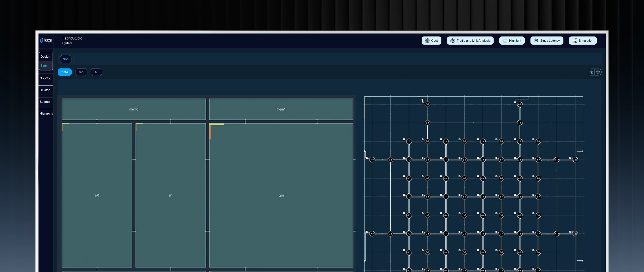This screenshot has height=272, width=644.
Task: Select the All filter toggle
Action: point(96,72)
